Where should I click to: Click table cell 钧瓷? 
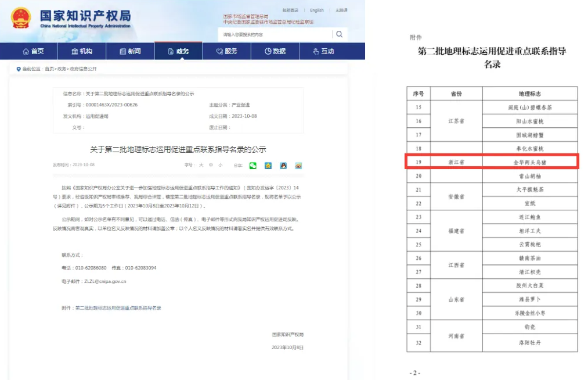530,327
